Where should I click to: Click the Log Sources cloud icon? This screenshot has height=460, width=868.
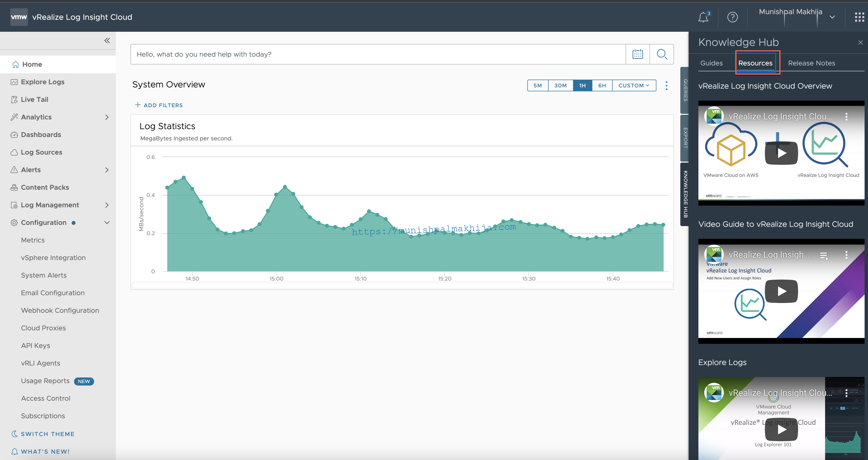click(x=14, y=152)
